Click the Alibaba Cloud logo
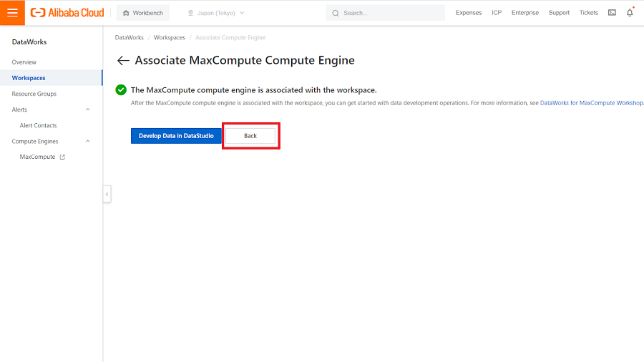The width and height of the screenshot is (644, 362). coord(67,13)
